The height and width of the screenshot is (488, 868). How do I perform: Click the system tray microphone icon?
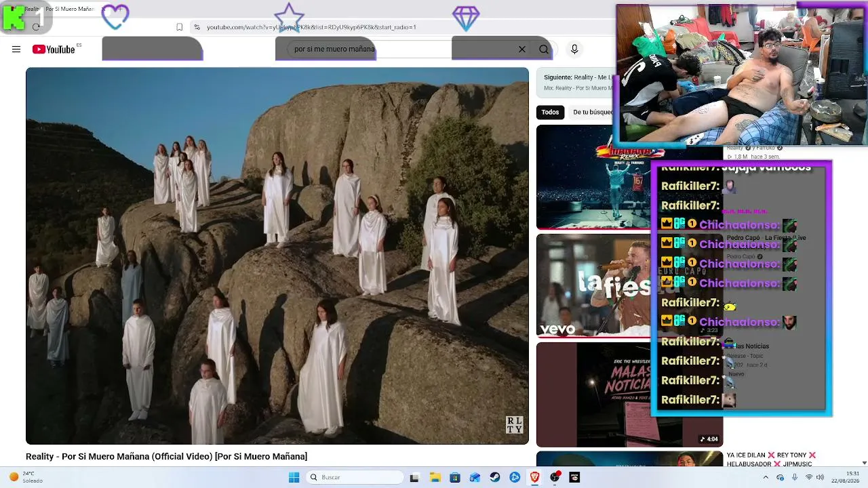[794, 477]
